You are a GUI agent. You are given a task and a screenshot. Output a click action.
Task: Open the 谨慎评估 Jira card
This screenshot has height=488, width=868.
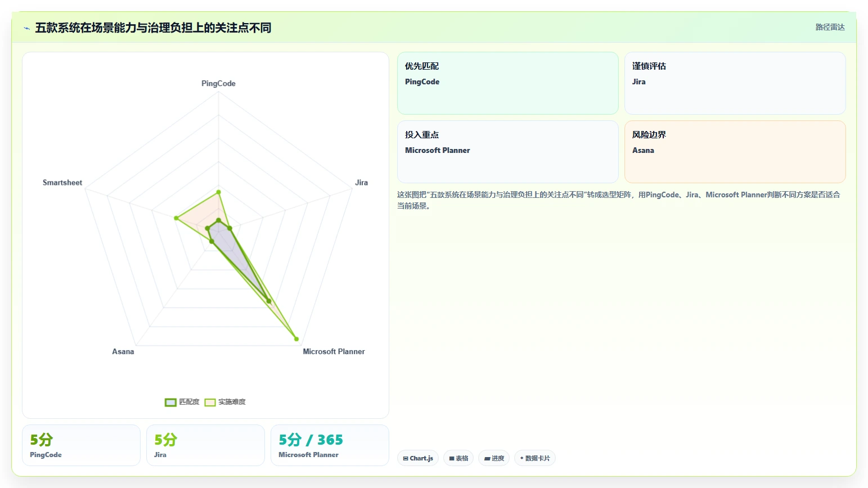pos(735,83)
